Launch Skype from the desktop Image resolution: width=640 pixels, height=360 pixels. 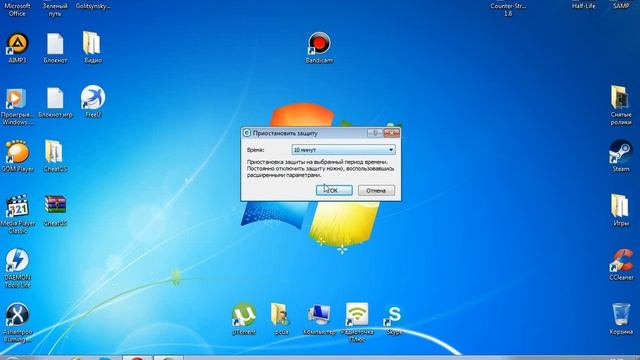393,315
